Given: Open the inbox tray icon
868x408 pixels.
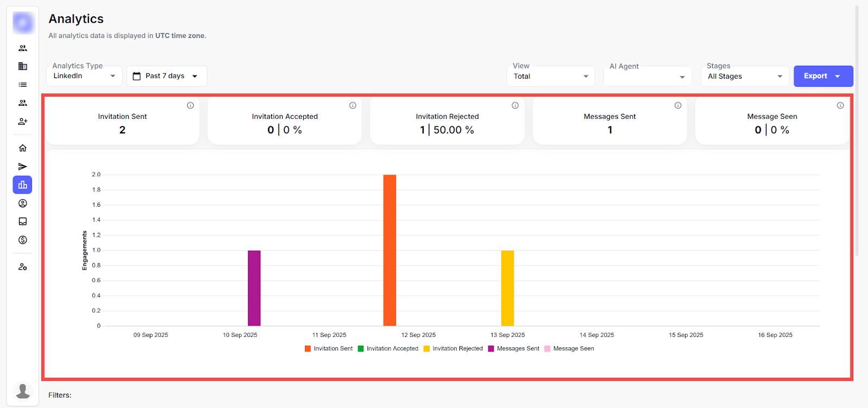Looking at the screenshot, I should click(x=23, y=221).
